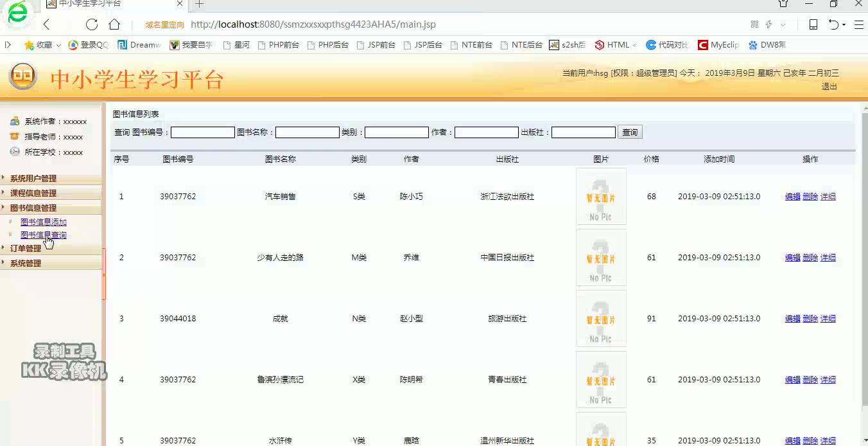The width and height of the screenshot is (868, 446).
Task: Open the browser hamburger menu
Action: (x=858, y=24)
